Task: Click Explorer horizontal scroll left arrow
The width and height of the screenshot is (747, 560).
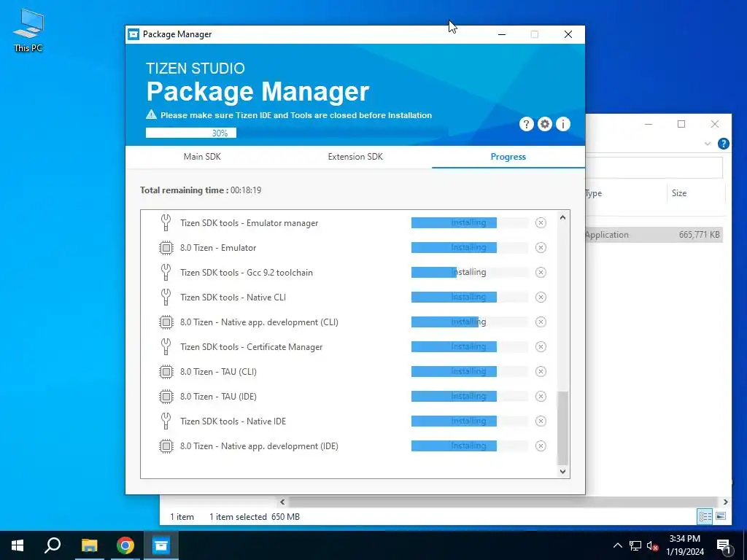Action: pyautogui.click(x=282, y=502)
